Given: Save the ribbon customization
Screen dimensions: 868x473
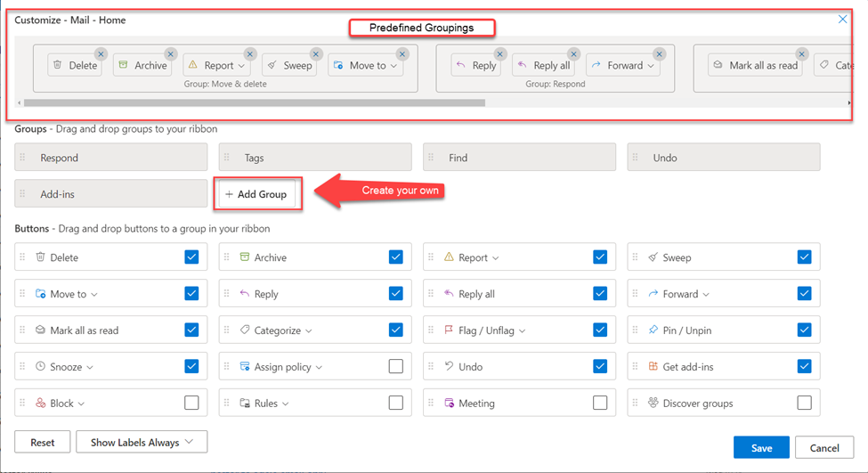Looking at the screenshot, I should point(762,447).
